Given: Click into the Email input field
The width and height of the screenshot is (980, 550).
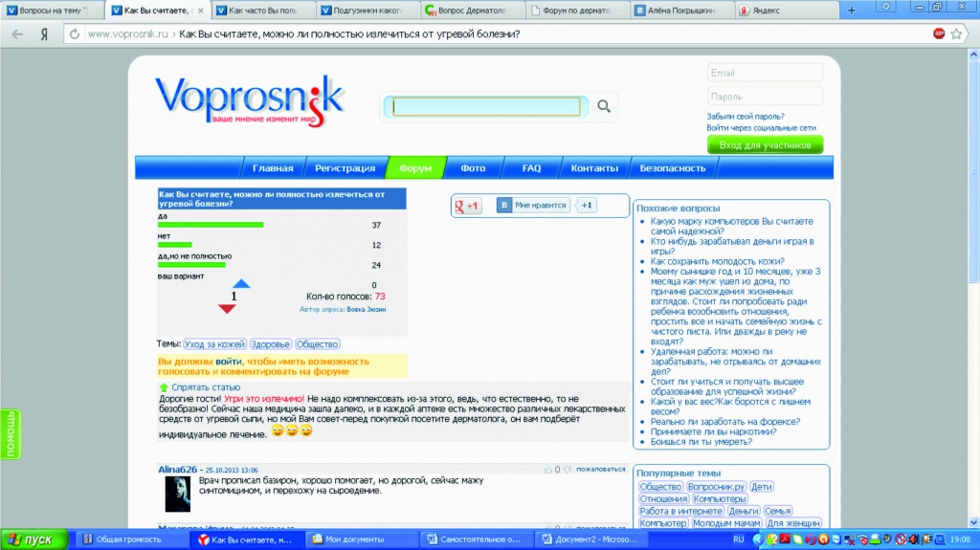Looking at the screenshot, I should [765, 73].
